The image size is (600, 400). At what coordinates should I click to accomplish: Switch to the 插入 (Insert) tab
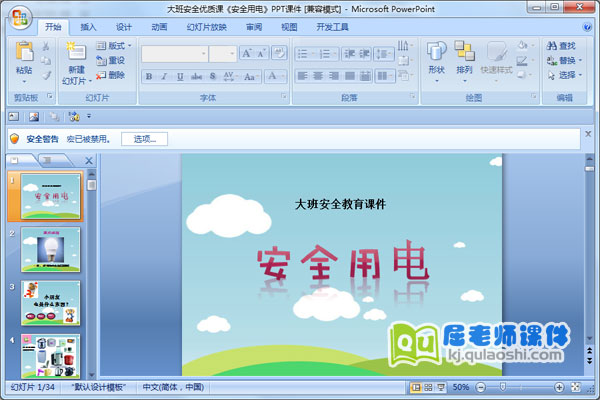(88, 27)
